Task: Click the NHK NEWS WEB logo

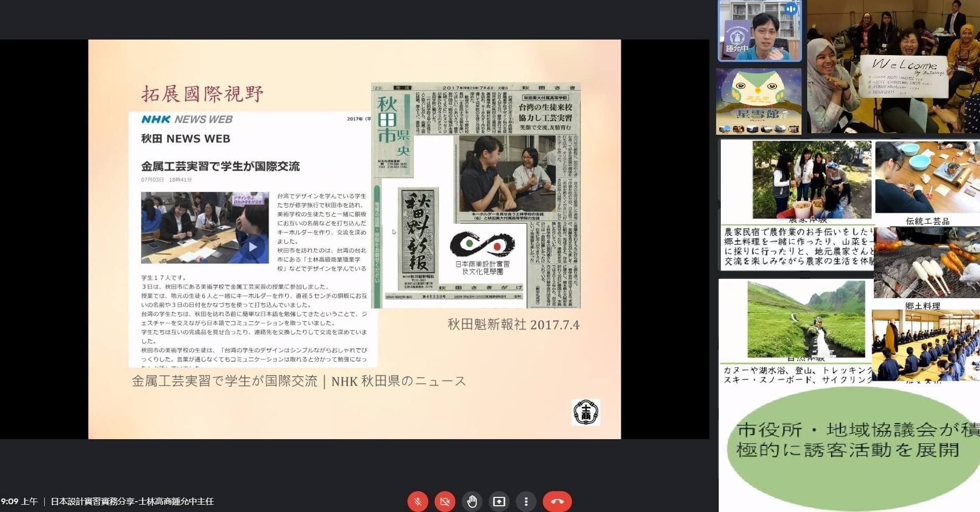Action: pyautogui.click(x=187, y=119)
